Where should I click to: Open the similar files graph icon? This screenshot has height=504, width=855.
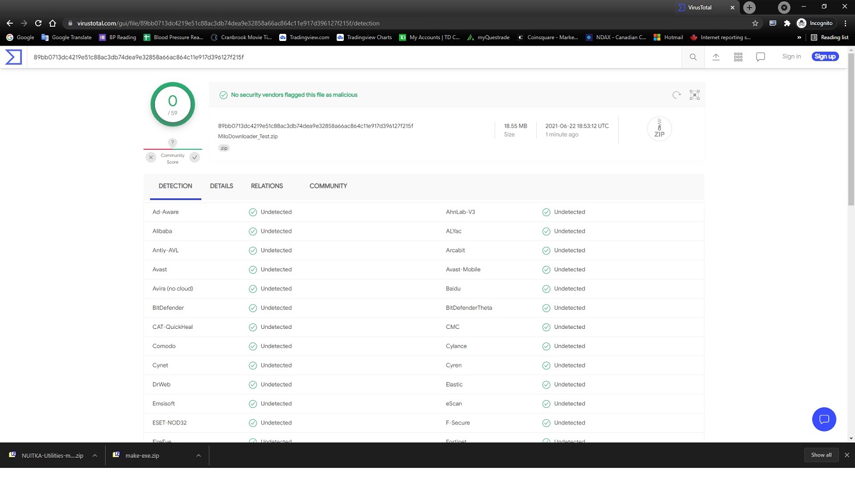point(695,95)
